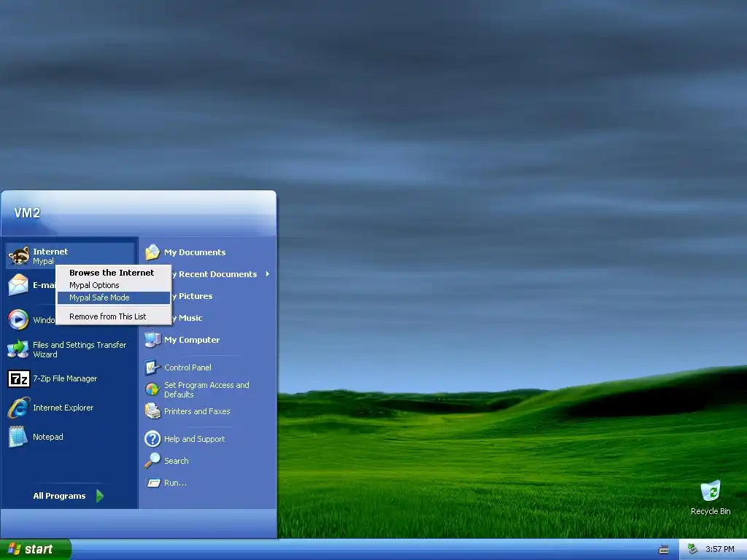Click the Mypal raccoon icon
This screenshot has width=747, height=560.
[18, 256]
